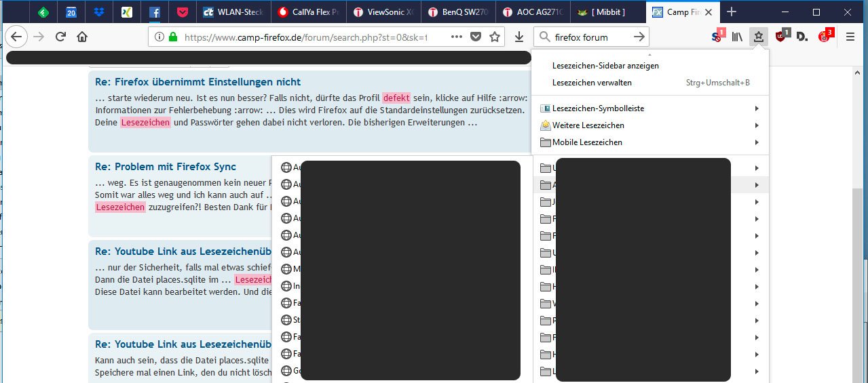Open the page actions three-dot menu
This screenshot has width=868, height=383.
456,37
